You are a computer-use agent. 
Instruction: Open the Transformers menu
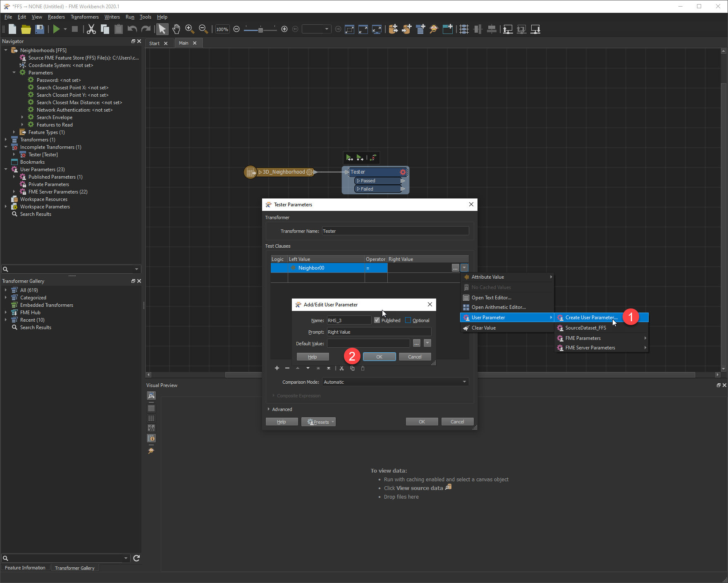click(85, 17)
